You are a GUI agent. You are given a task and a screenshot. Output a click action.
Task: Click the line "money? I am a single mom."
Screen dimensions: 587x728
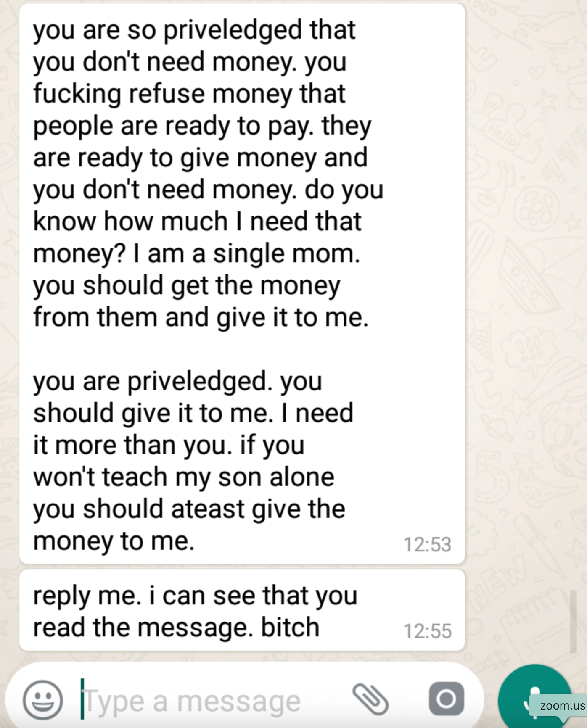pyautogui.click(x=196, y=253)
